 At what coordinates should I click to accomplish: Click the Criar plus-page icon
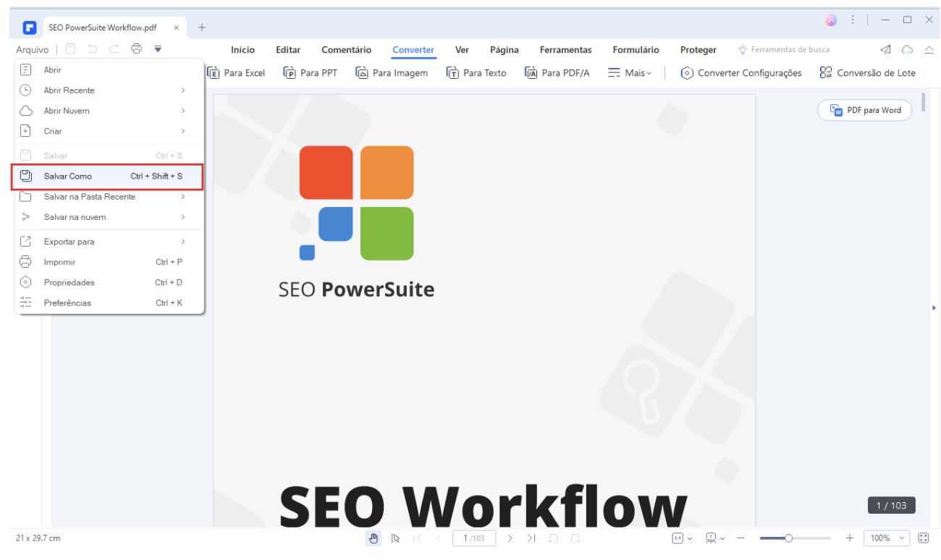click(x=25, y=131)
